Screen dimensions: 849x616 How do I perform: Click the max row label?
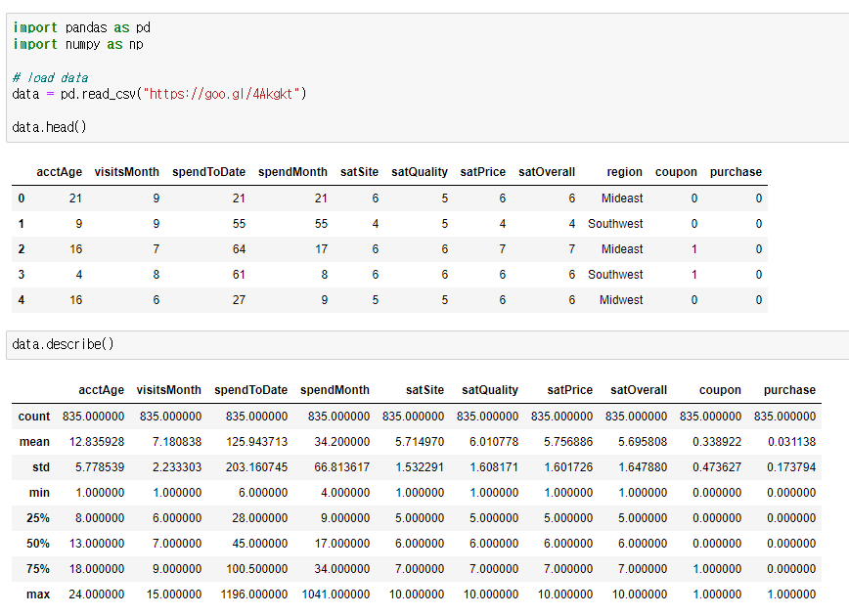point(38,594)
